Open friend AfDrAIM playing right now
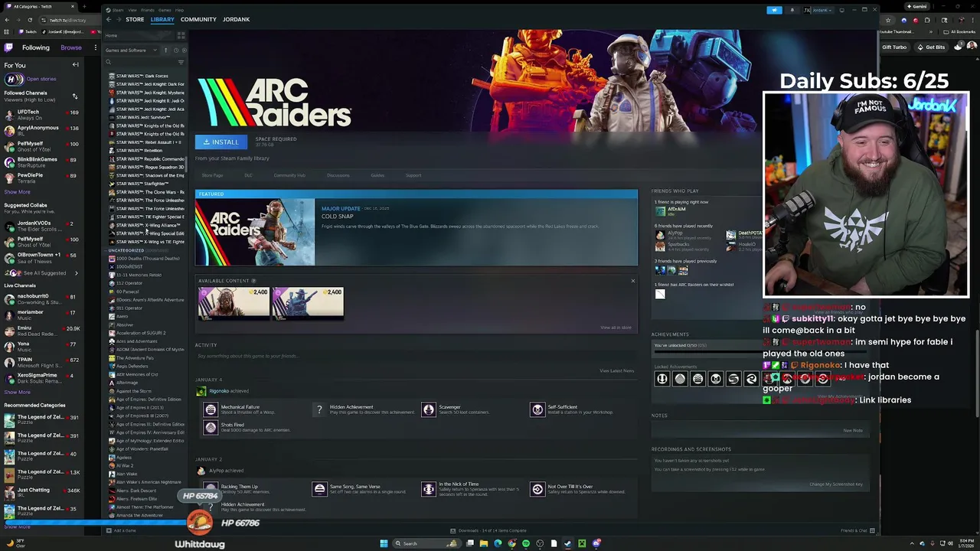980x551 pixels. [x=672, y=210]
